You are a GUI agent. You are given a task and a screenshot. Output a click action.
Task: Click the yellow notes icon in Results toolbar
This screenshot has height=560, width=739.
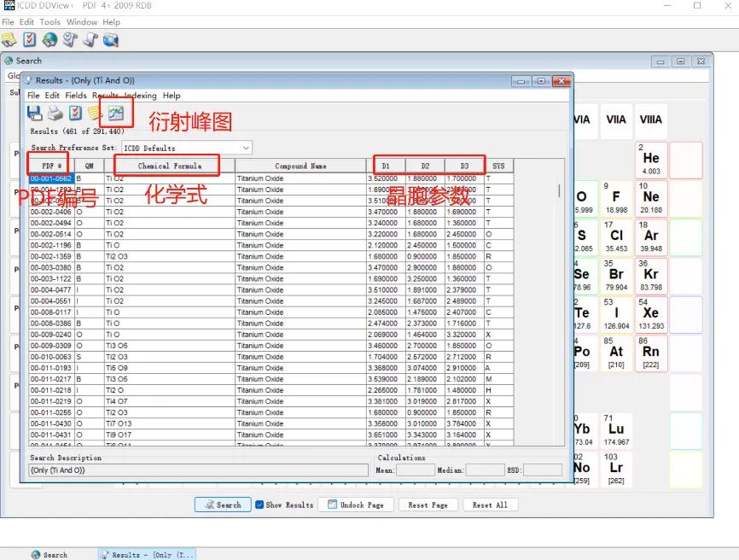point(94,112)
